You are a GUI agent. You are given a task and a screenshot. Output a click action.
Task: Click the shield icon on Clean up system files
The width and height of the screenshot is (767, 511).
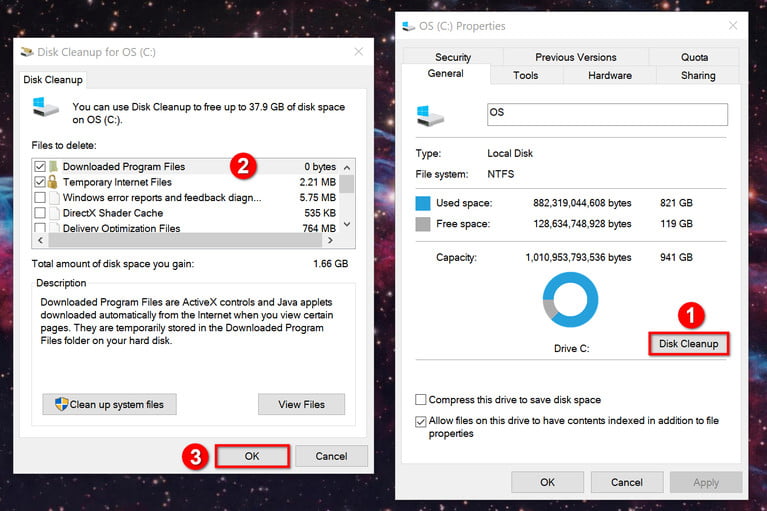click(x=62, y=404)
